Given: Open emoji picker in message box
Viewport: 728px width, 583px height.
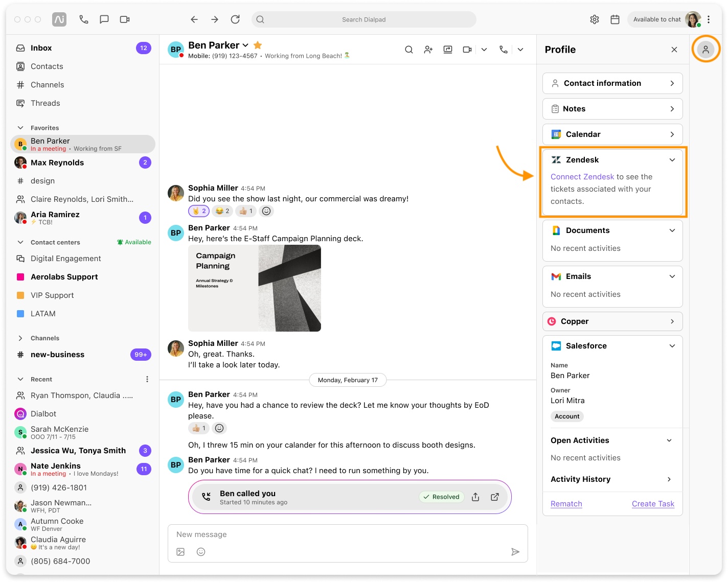Looking at the screenshot, I should (x=201, y=552).
